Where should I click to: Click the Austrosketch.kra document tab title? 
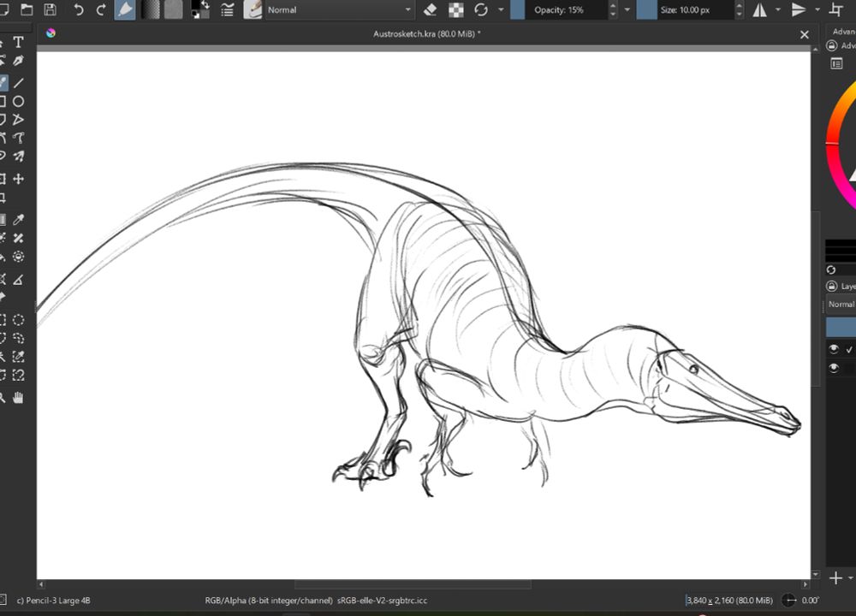(x=427, y=34)
